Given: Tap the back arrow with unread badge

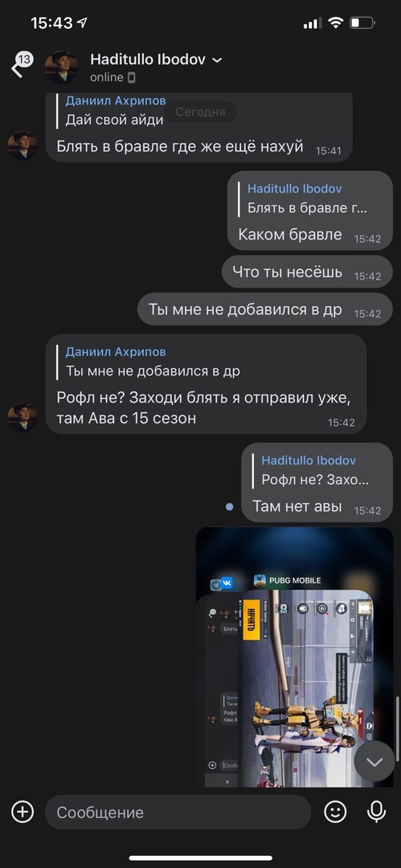Looking at the screenshot, I should [x=21, y=65].
